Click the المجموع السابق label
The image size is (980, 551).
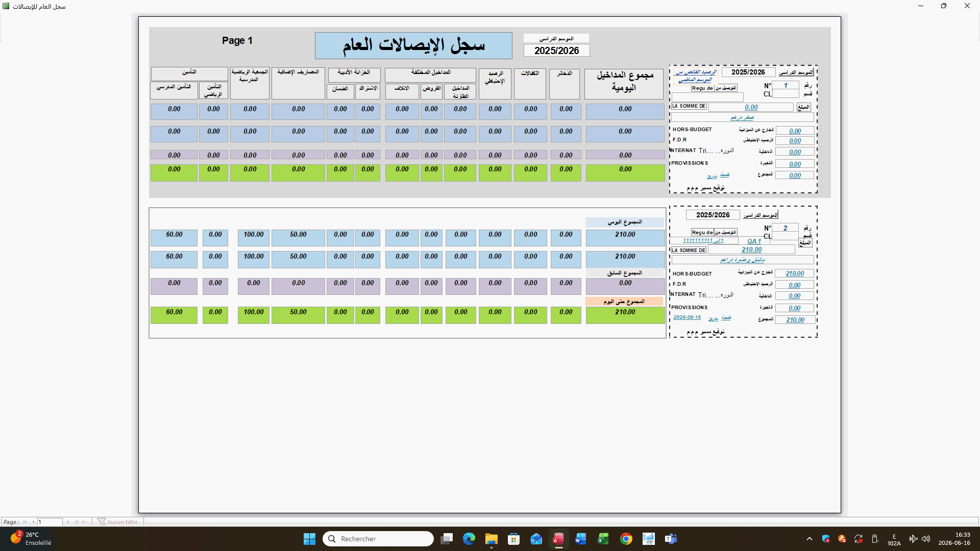tap(624, 273)
